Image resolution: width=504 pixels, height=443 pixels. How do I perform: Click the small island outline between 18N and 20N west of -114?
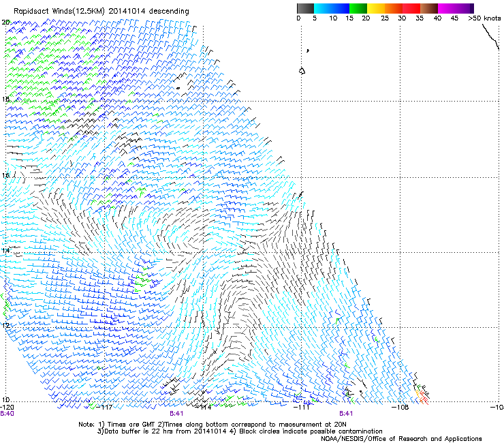click(178, 88)
